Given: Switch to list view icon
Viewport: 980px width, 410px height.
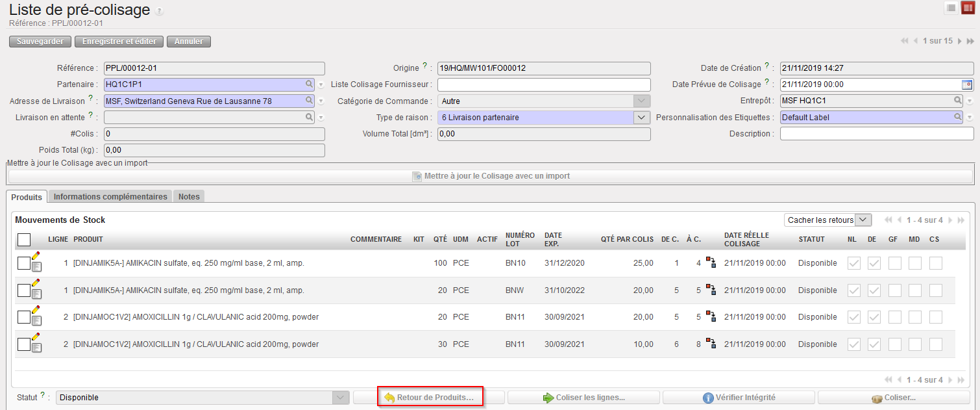Looking at the screenshot, I should tap(951, 8).
